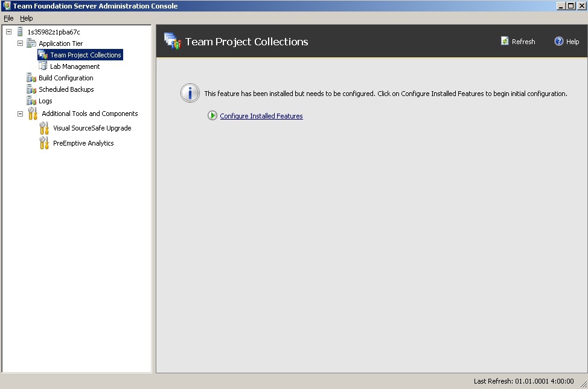Click the Refresh icon in header

click(505, 41)
